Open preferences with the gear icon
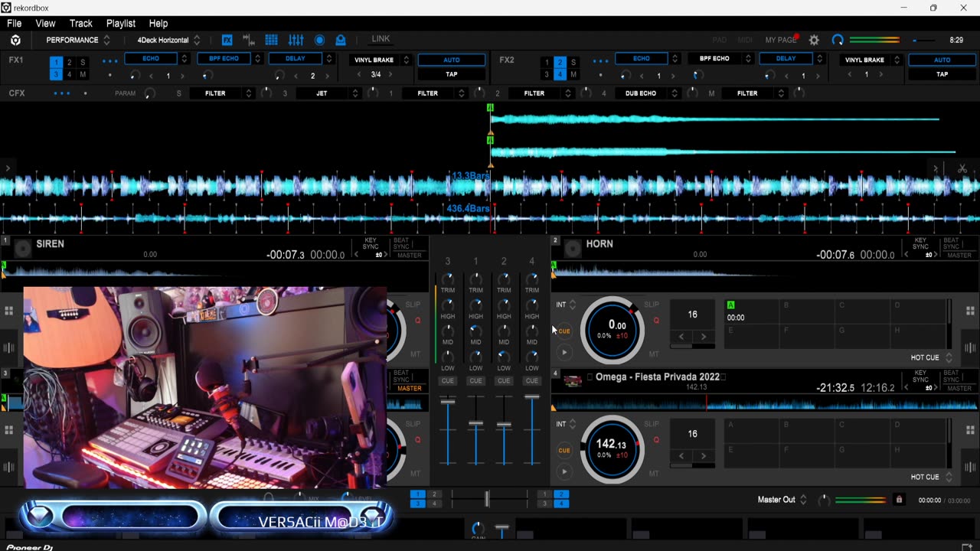 [814, 40]
